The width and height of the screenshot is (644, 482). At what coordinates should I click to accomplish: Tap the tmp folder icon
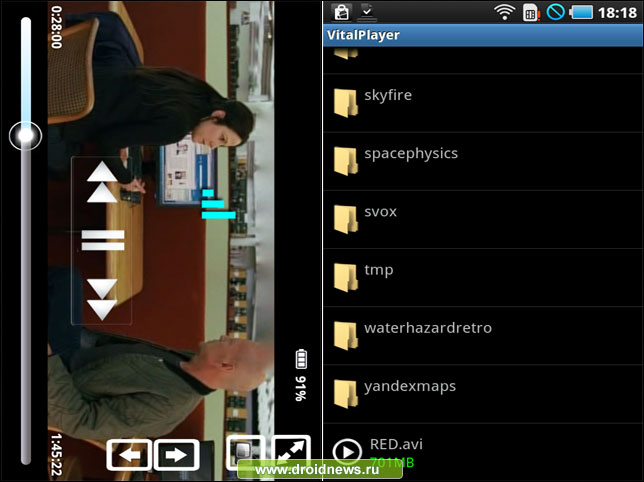click(345, 278)
